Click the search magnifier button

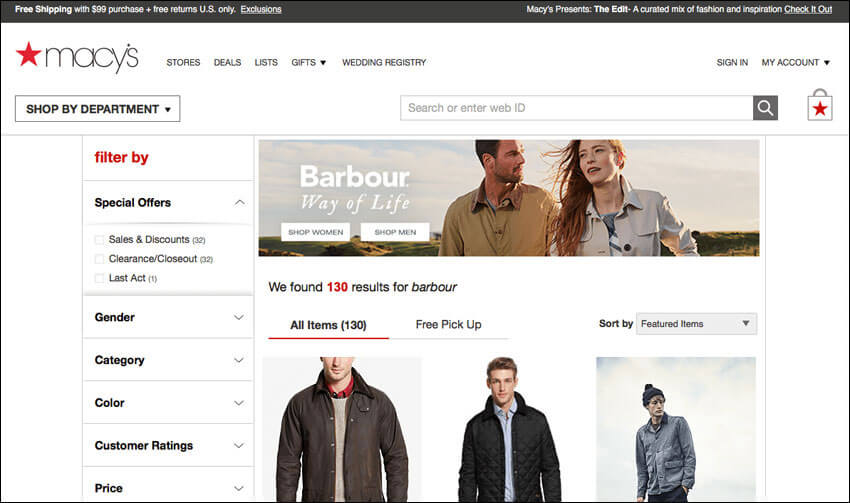[x=765, y=108]
